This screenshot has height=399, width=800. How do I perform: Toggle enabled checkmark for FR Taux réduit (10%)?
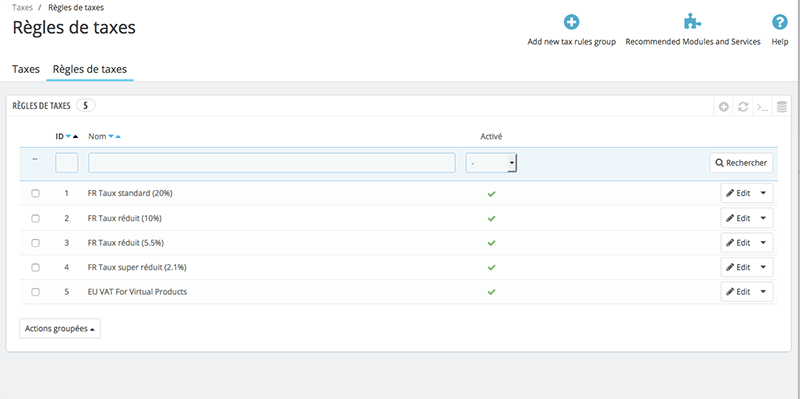[x=491, y=218]
